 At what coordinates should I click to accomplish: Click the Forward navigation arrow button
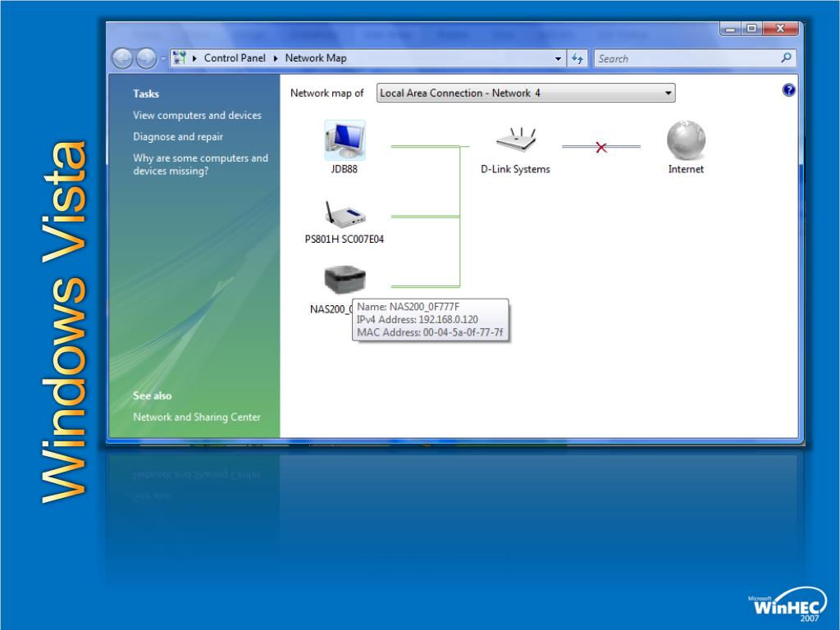point(146,58)
